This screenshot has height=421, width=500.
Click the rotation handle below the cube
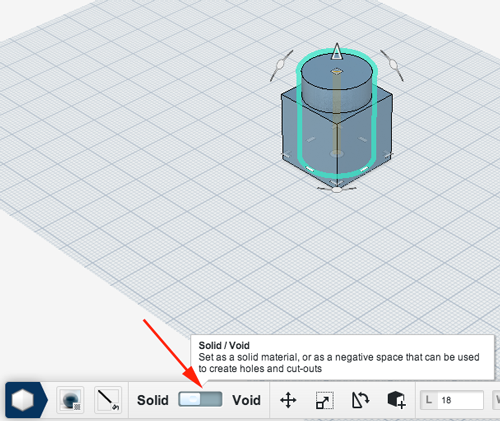[337, 190]
